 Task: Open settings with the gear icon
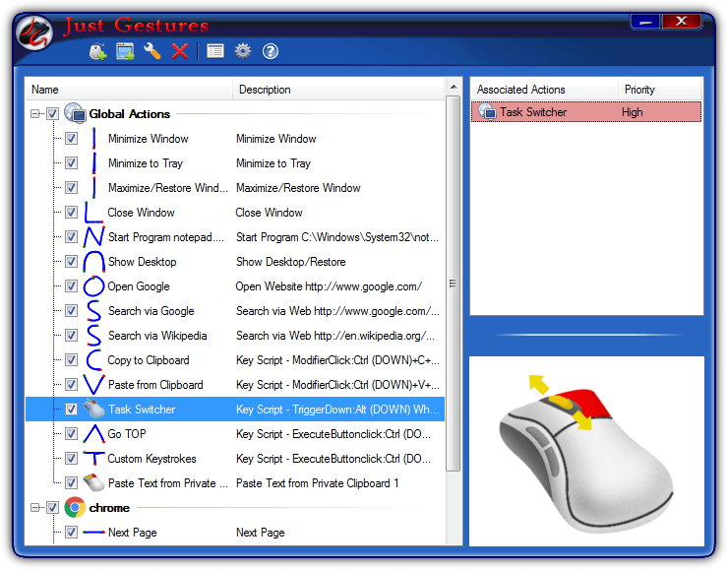(x=243, y=51)
